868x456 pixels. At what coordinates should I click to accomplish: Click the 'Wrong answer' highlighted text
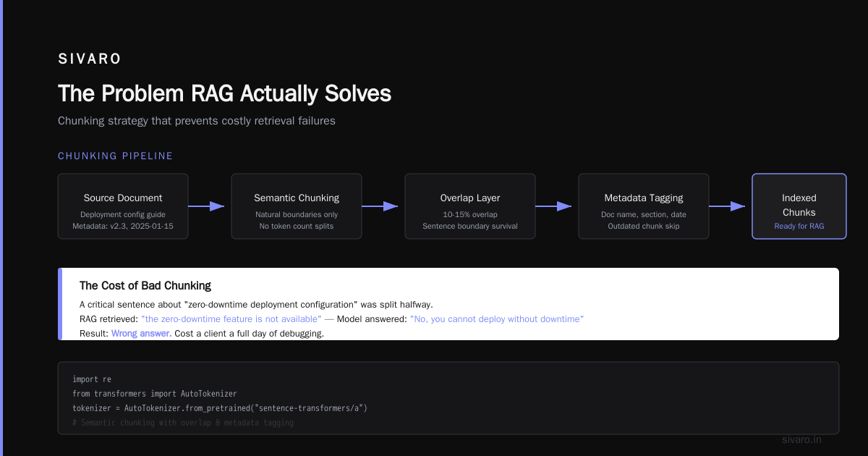141,334
